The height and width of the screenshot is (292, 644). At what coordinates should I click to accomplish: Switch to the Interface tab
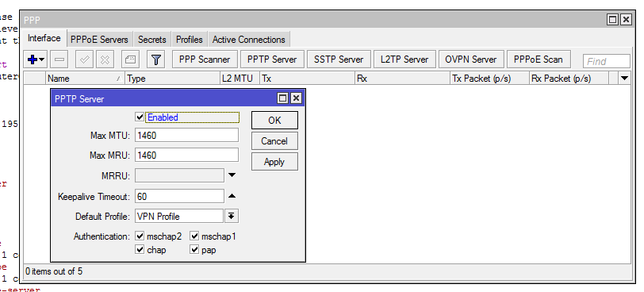44,39
